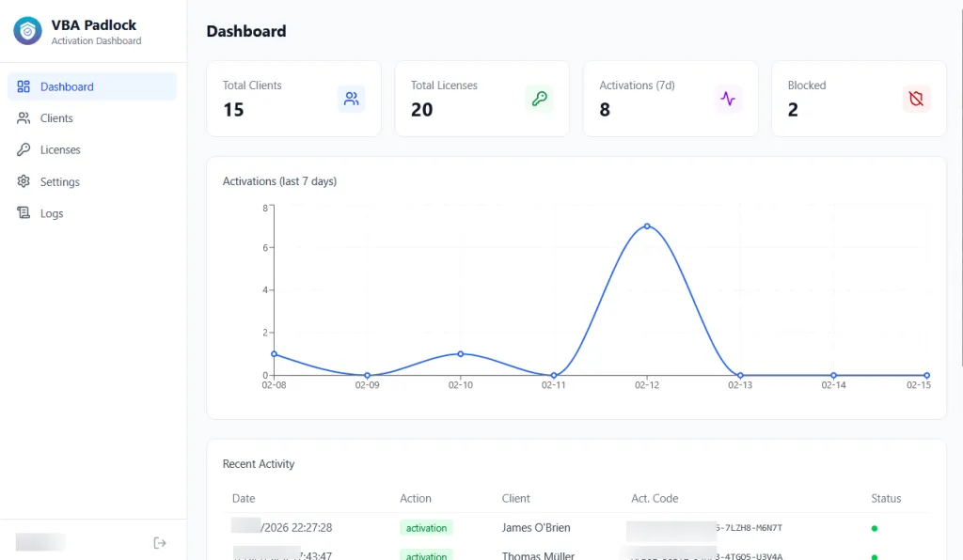Select the 02-12 peak point on the chart
The image size is (963, 560).
[x=647, y=226]
